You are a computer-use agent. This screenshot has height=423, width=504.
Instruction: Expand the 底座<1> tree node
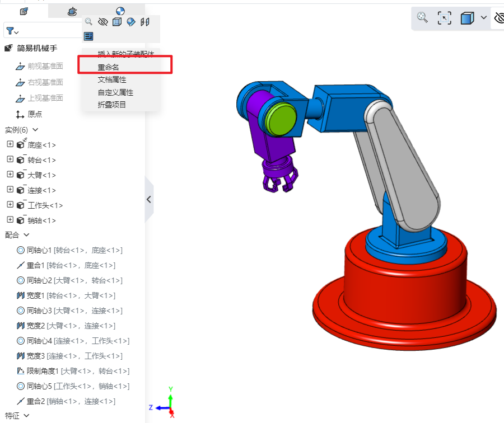pos(10,144)
